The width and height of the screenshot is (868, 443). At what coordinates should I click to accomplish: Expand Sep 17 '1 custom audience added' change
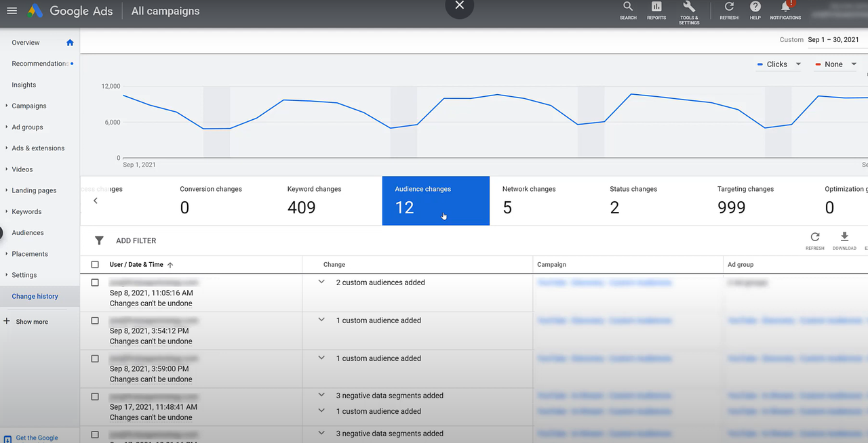coord(322,410)
